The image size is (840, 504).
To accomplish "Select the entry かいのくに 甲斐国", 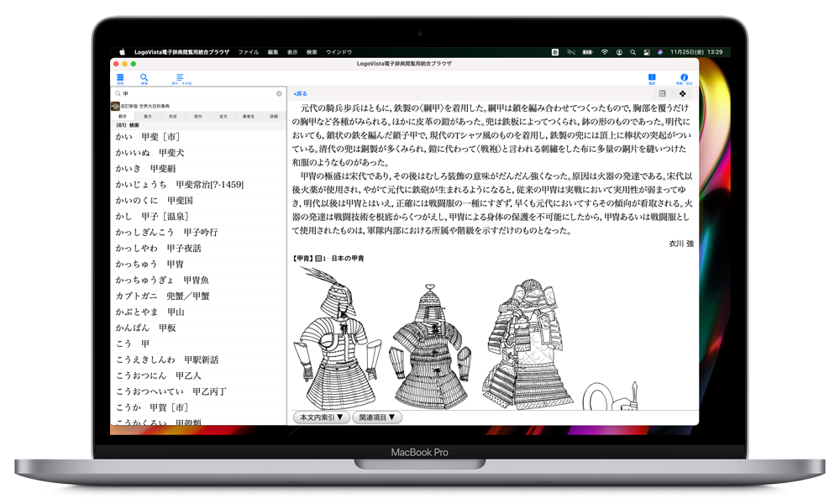I will pos(198,200).
